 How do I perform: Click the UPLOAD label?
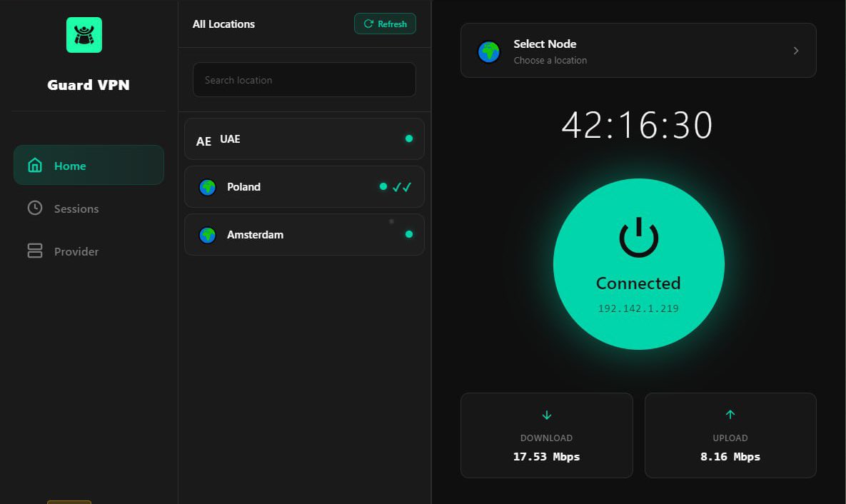(x=730, y=438)
